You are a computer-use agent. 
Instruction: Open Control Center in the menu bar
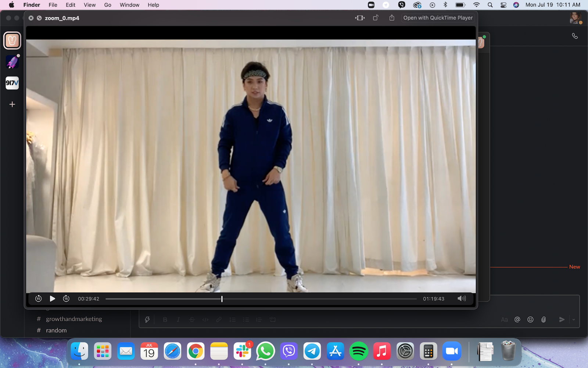503,5
